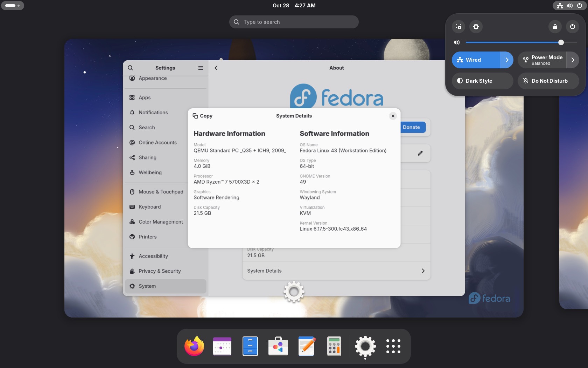The image size is (588, 368).
Task: Click the Donate button
Action: tap(411, 127)
